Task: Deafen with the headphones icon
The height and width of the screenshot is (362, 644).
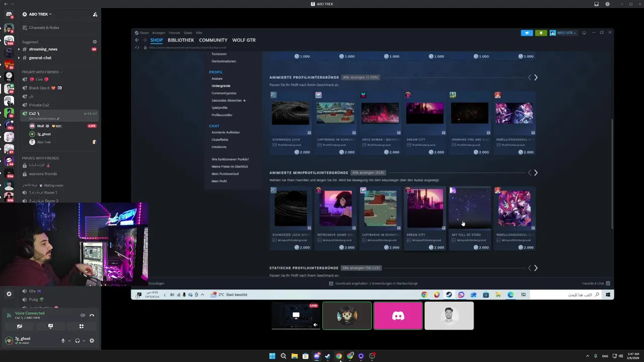Action: pyautogui.click(x=77, y=340)
